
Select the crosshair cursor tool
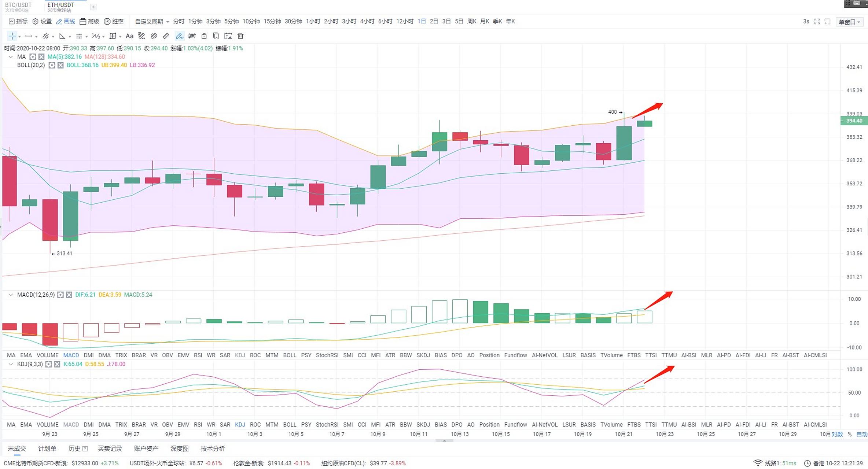tap(12, 36)
